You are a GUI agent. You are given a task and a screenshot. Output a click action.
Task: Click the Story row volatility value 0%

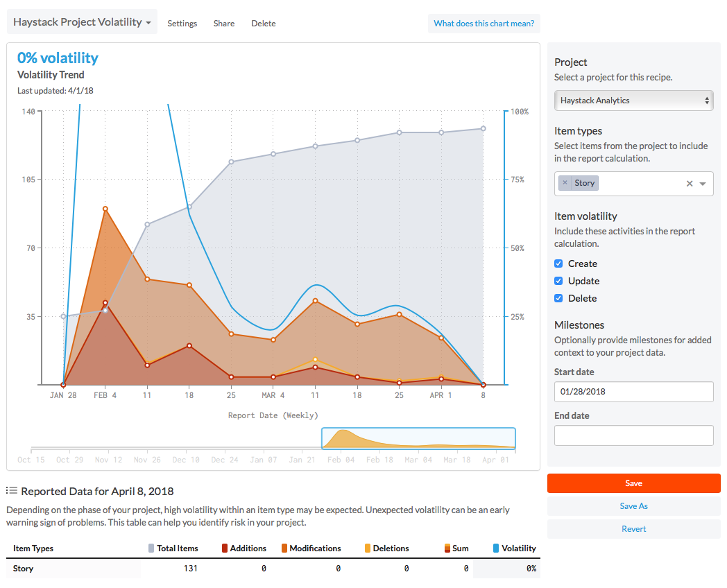[531, 568]
